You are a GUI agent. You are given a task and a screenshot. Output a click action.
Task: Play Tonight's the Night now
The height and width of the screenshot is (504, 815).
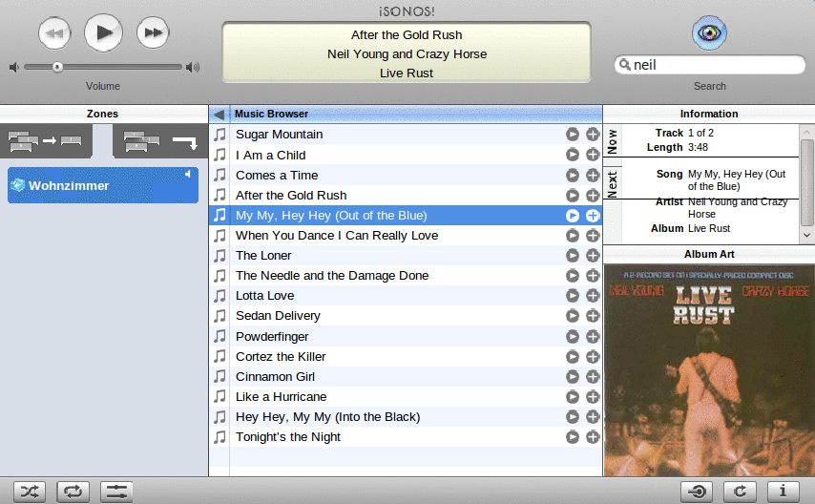[x=573, y=437]
